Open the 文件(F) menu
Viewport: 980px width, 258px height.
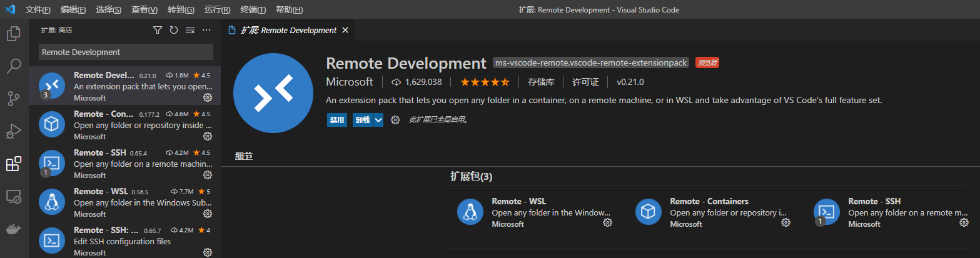38,10
